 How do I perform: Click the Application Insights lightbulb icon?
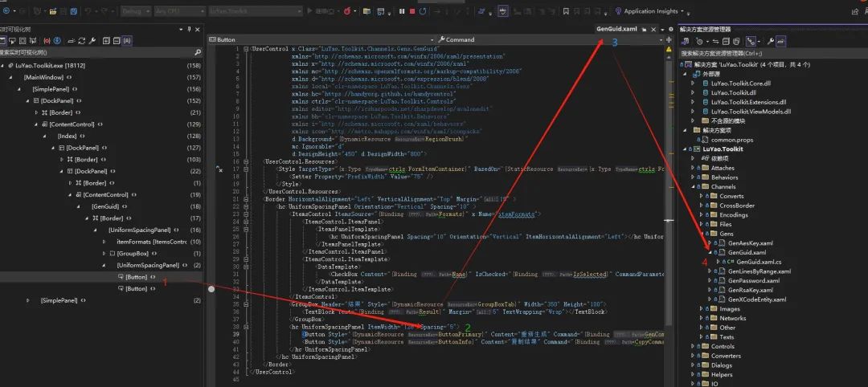coord(618,11)
